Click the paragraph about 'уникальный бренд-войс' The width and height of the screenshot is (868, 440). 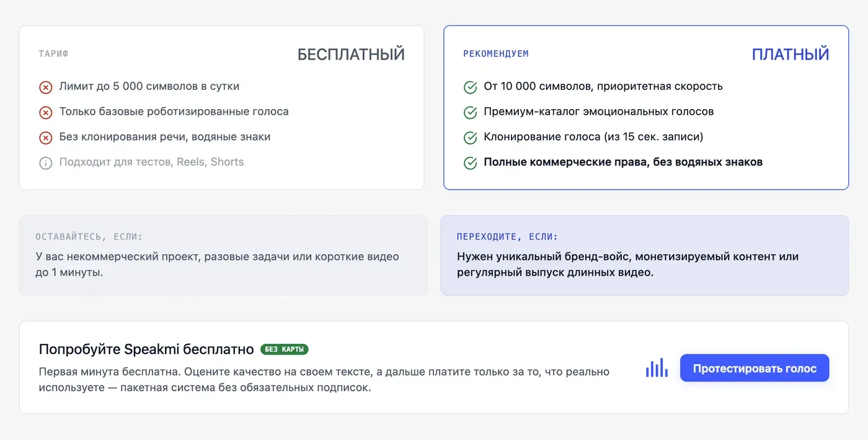click(627, 265)
